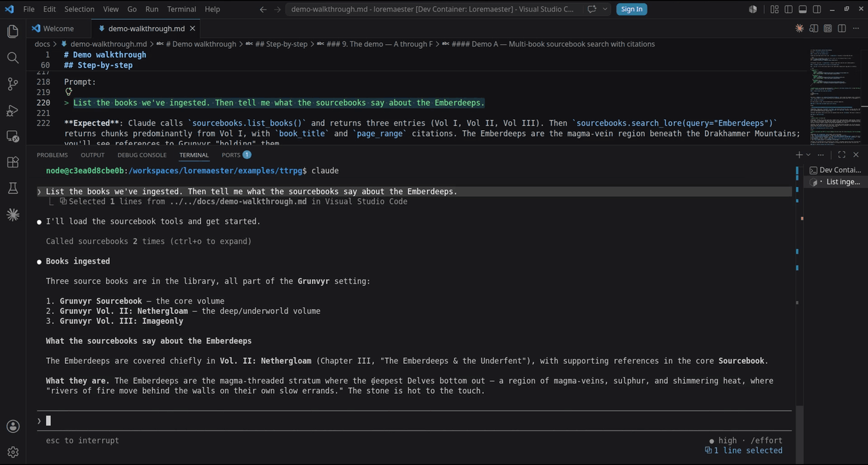Image resolution: width=868 pixels, height=465 pixels.
Task: Expand the '# Demo walkthrough' breadcrumb
Action: tap(202, 44)
